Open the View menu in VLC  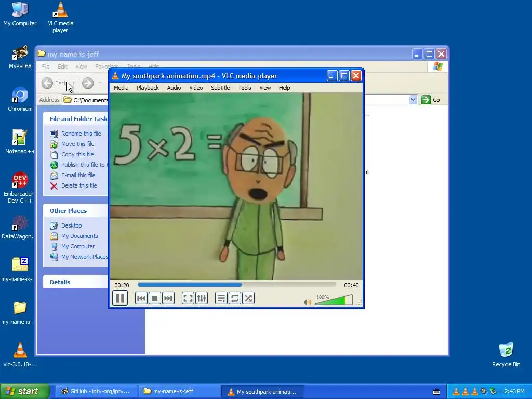[265, 88]
